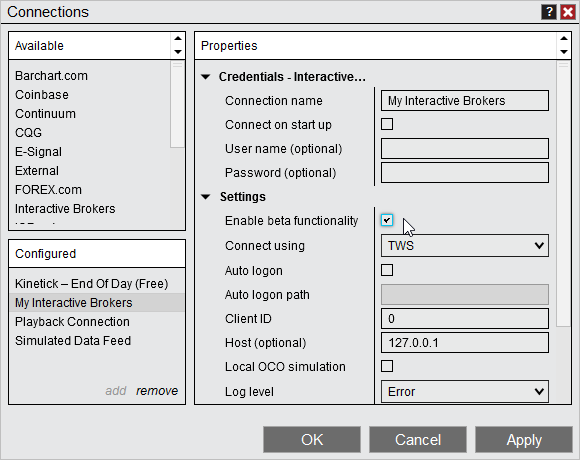
Task: Click the Apply button
Action: [x=524, y=440]
